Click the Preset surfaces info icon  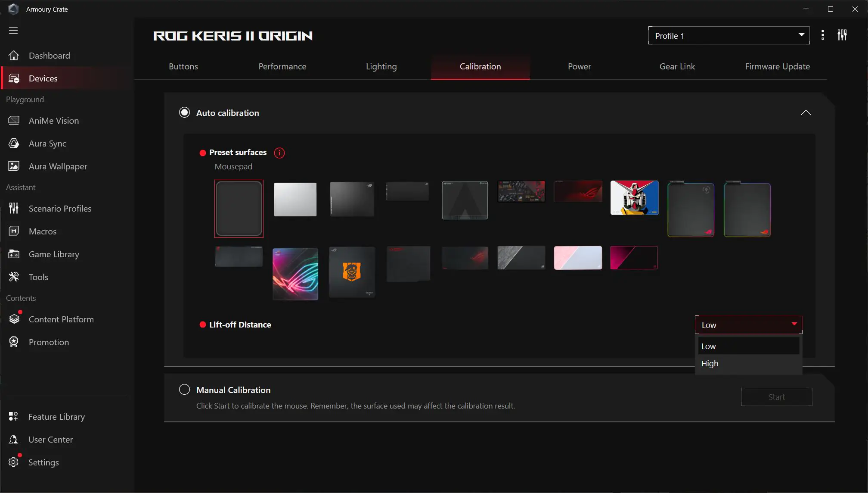pos(279,153)
